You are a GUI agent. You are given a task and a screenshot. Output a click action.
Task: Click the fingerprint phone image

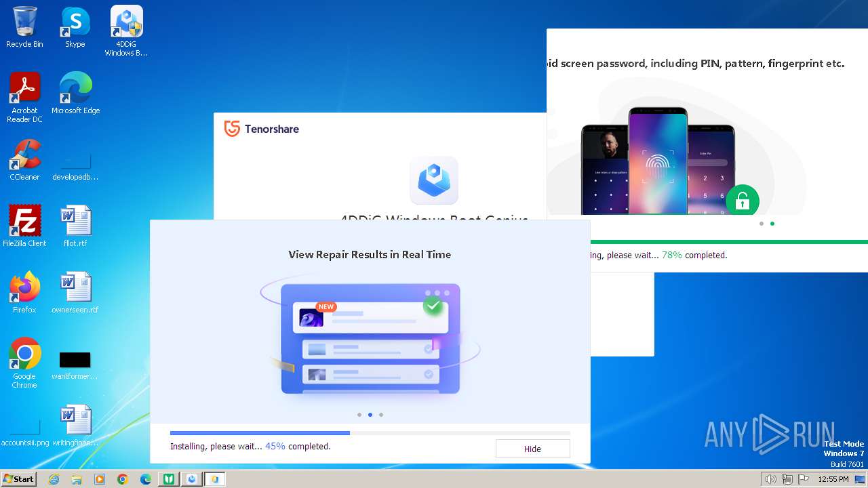[x=658, y=161]
